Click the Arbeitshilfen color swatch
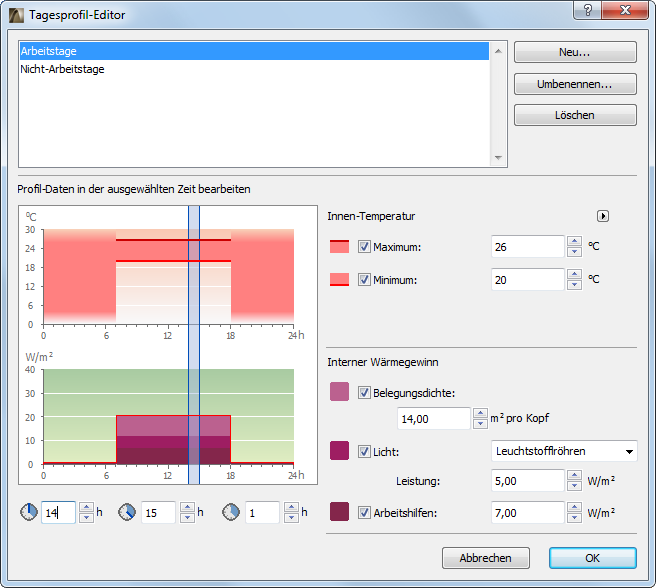This screenshot has height=588, width=656. point(339,512)
